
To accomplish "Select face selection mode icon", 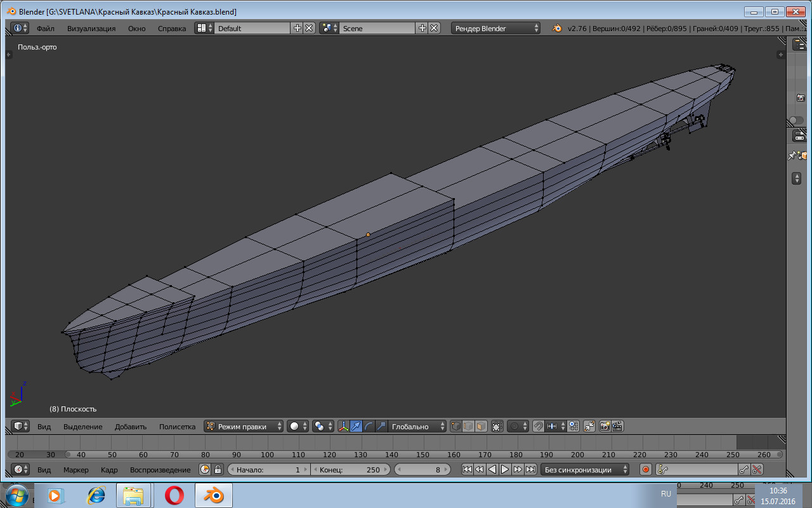I will (x=481, y=427).
